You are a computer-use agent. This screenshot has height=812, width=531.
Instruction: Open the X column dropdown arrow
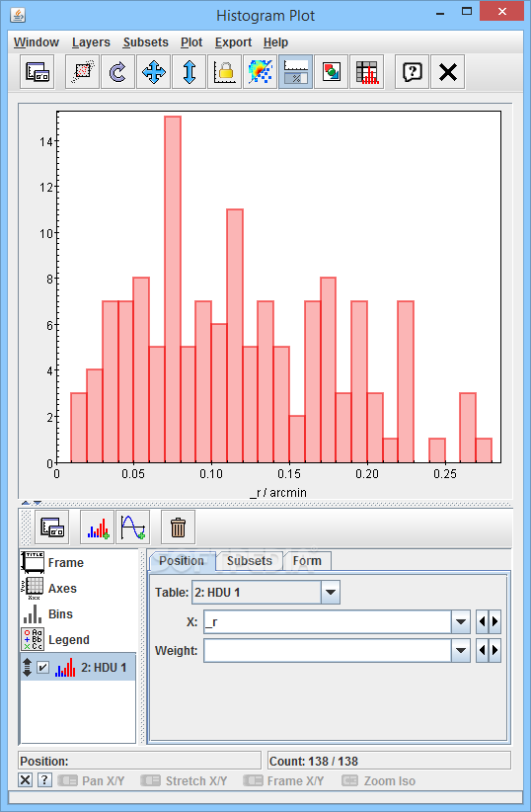click(x=461, y=622)
